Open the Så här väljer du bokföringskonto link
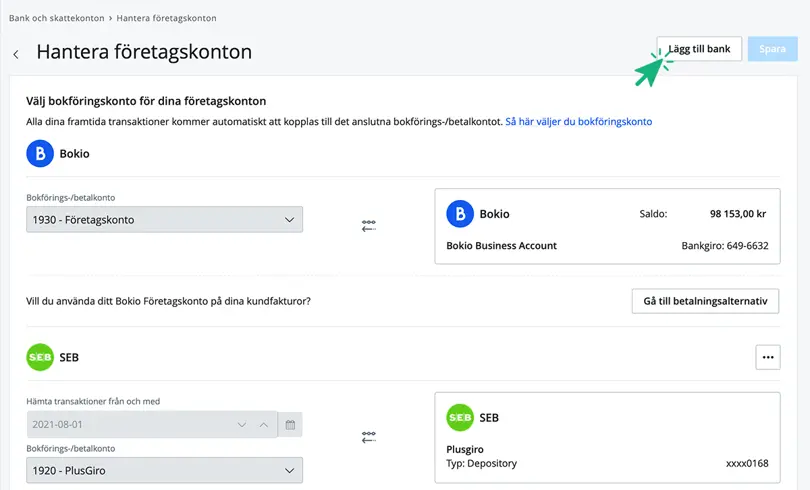 click(x=579, y=122)
